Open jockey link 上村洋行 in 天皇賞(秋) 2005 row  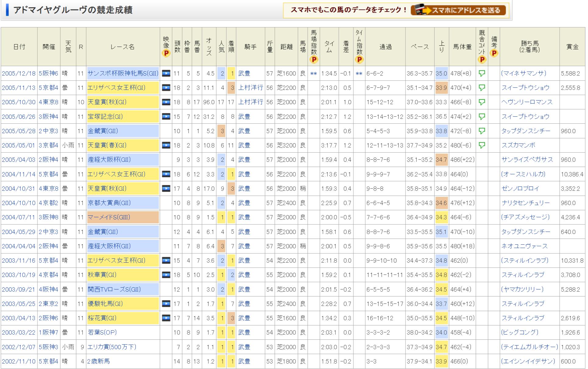(x=250, y=102)
